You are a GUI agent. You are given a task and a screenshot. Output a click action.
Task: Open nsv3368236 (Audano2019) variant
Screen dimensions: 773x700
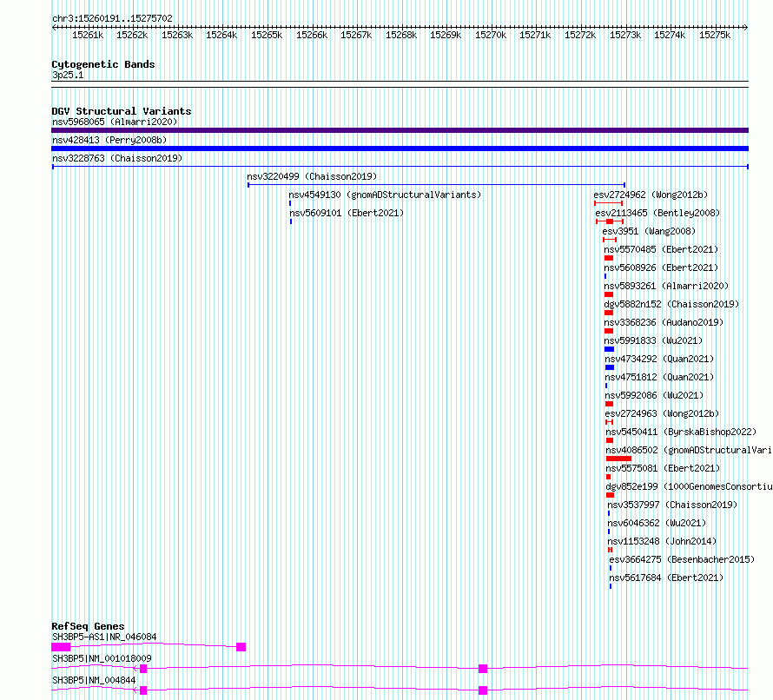pos(664,322)
